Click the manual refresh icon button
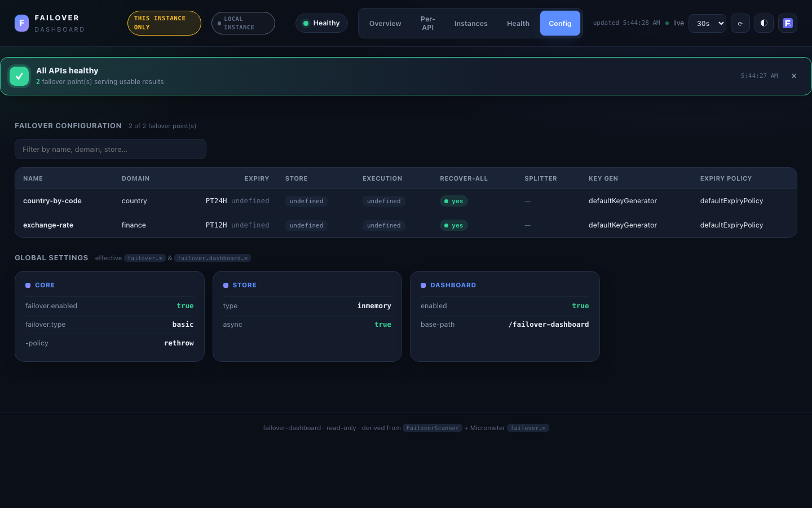Screen dimensions: 812x508 (x=740, y=23)
